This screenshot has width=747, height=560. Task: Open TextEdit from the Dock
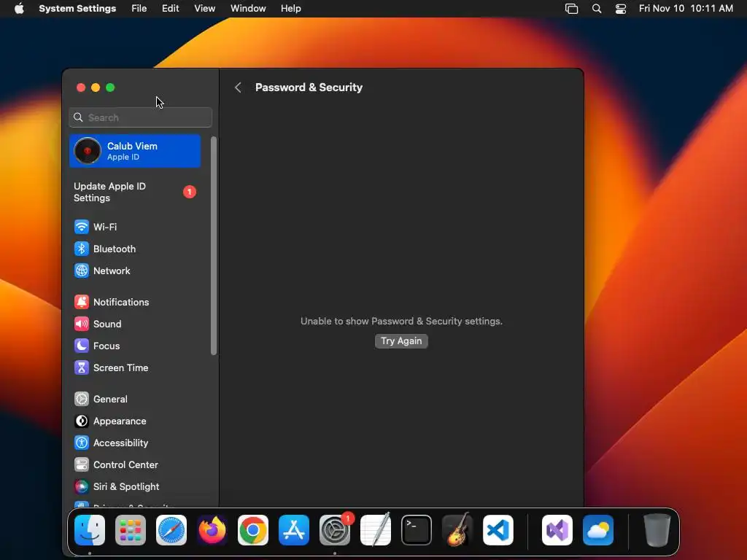(x=376, y=530)
